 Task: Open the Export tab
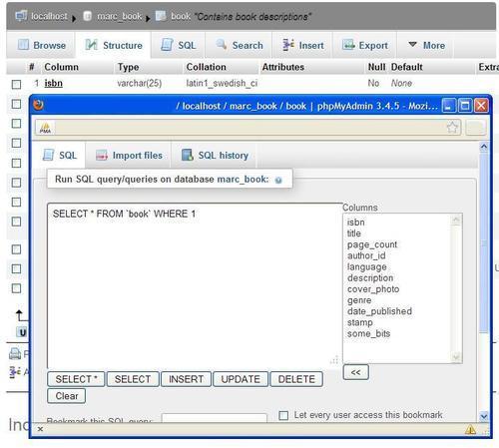click(364, 45)
